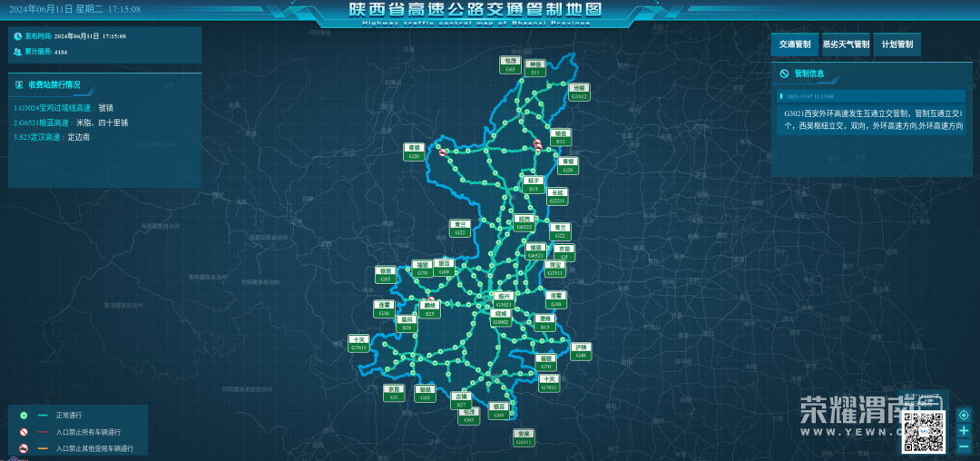Click the 沪陕 G40 highway shield
980x461 pixels.
click(x=581, y=351)
